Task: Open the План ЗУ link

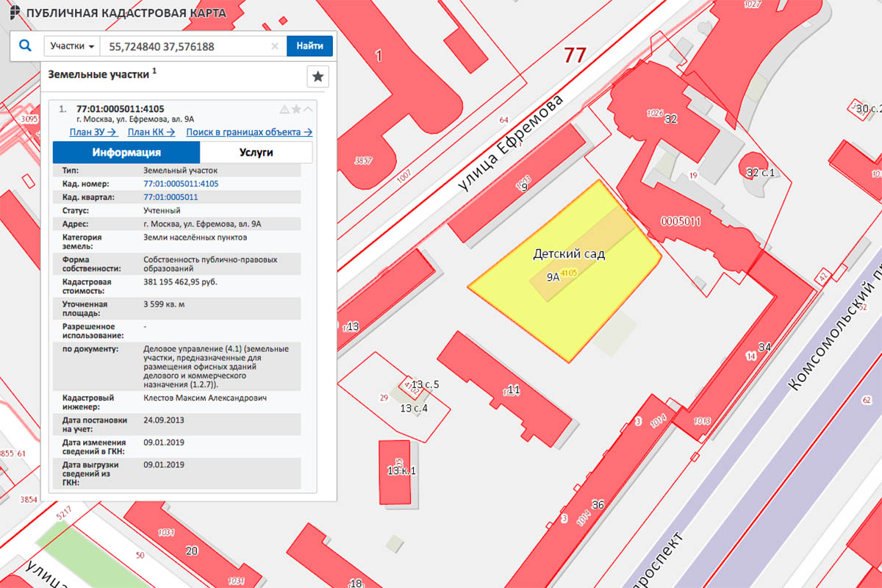Action: pos(93,132)
